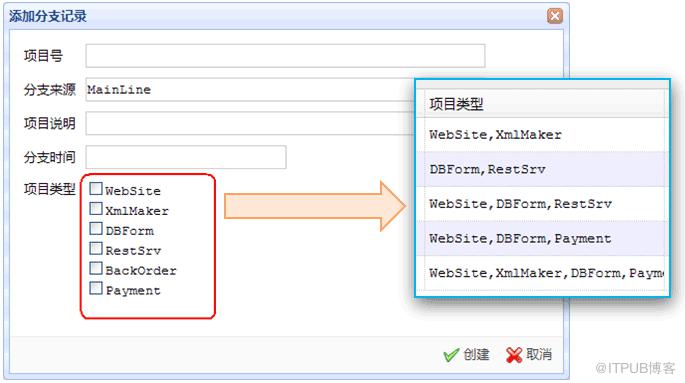Click the 取消 button
The width and height of the screenshot is (685, 383).
coord(529,354)
